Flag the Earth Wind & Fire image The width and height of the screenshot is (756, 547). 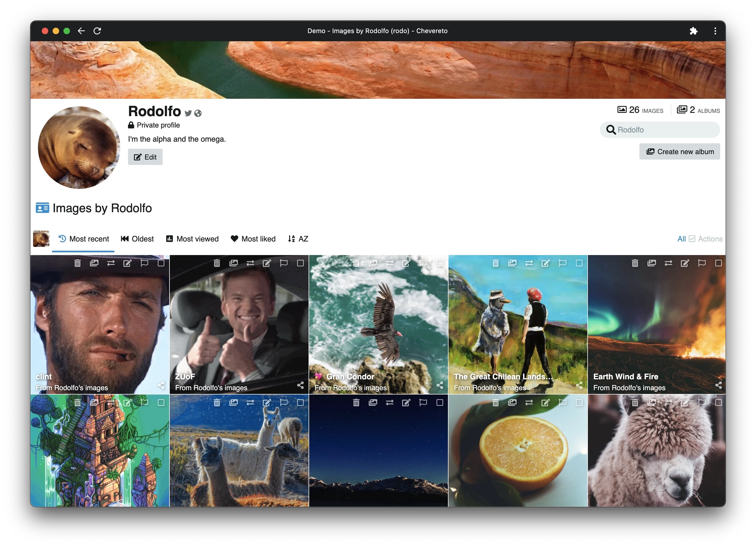pos(702,263)
